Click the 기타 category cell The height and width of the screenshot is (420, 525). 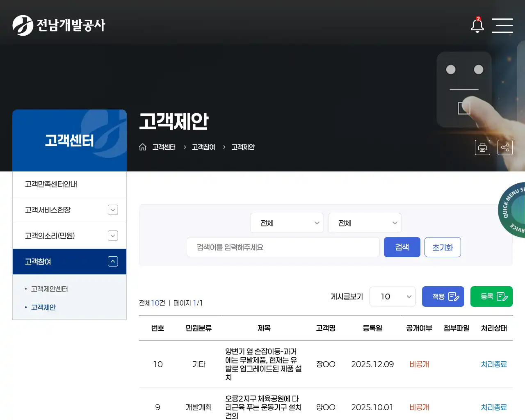click(199, 364)
